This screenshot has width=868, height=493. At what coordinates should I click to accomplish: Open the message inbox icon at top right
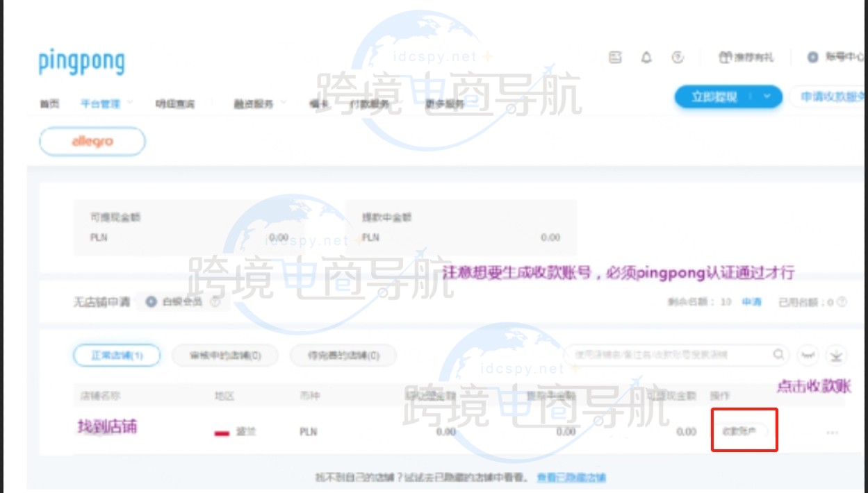tap(615, 58)
